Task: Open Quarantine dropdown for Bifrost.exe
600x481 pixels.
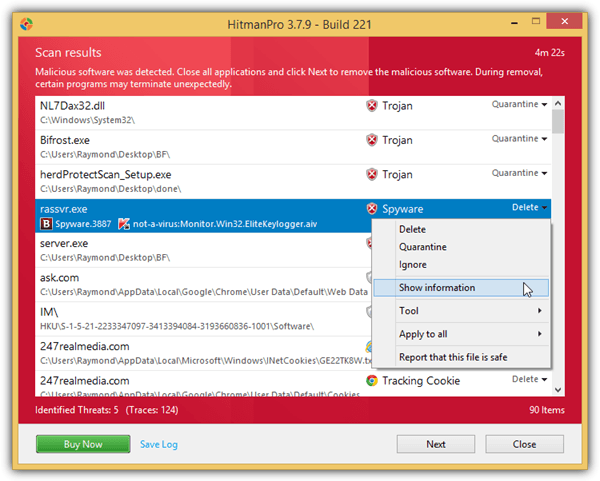Action: tap(520, 139)
